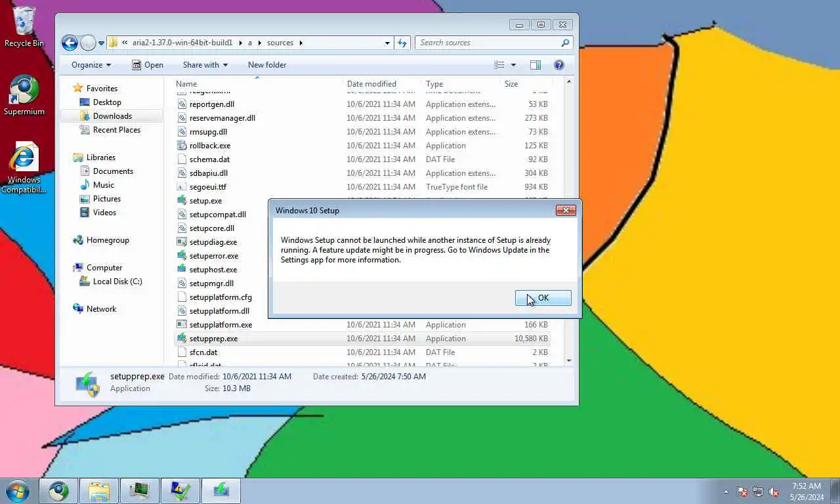Open the Supermium desktop shortcut
The width and height of the screenshot is (840, 504).
tap(24, 95)
